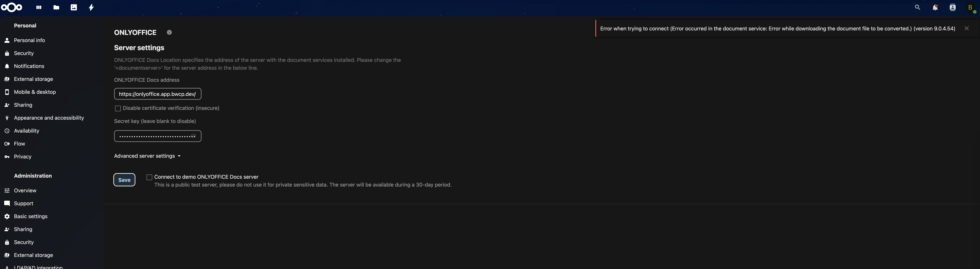Click the Privacy key icon
The width and height of the screenshot is (980, 269).
pos(7,157)
